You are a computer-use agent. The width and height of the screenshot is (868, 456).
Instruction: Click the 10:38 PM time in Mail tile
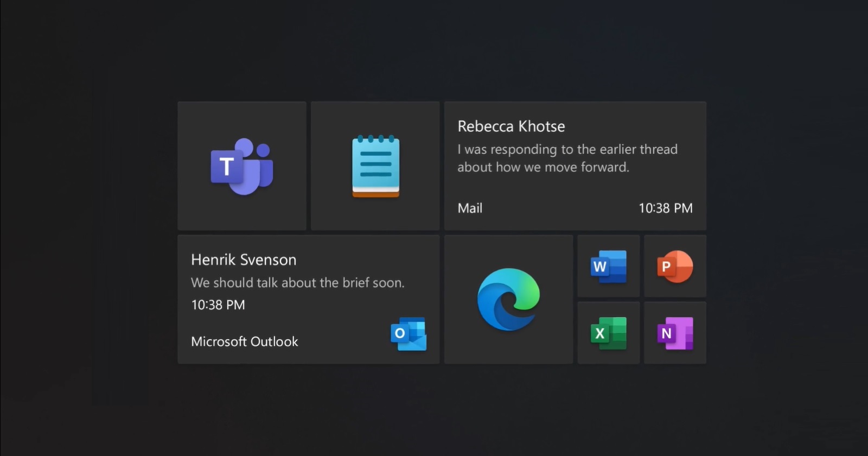coord(665,208)
